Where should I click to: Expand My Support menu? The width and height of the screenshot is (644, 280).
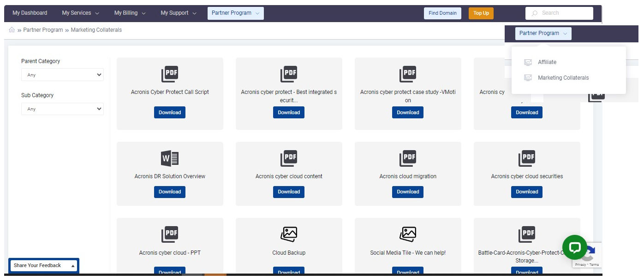click(x=179, y=13)
